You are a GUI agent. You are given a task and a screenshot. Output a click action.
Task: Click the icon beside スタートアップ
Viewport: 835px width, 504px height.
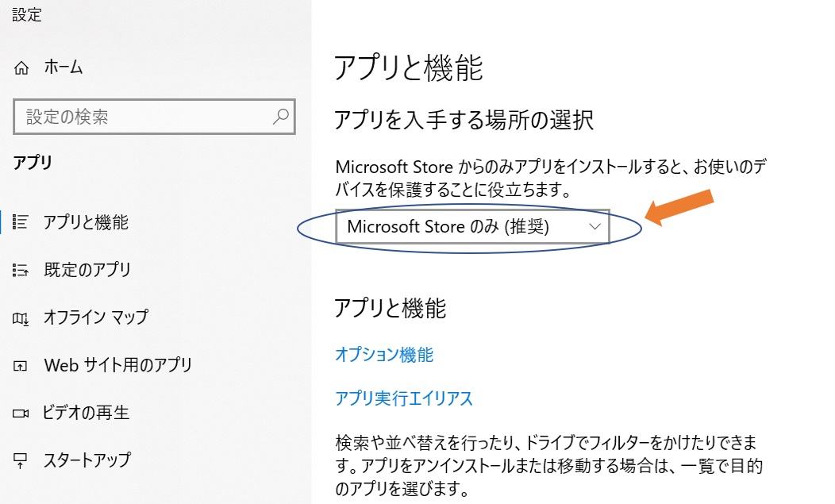(x=21, y=460)
